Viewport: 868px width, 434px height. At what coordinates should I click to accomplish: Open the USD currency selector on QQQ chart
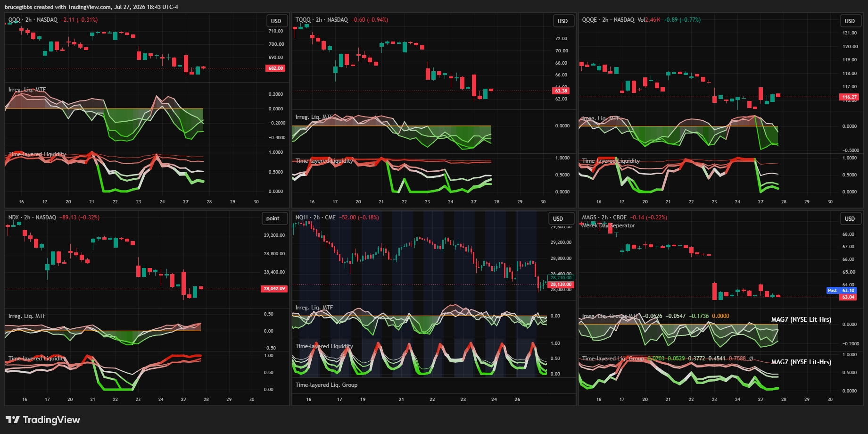pos(276,21)
